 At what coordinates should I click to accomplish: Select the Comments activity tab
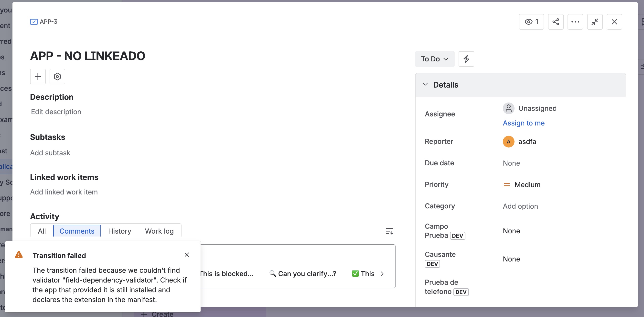[77, 231]
